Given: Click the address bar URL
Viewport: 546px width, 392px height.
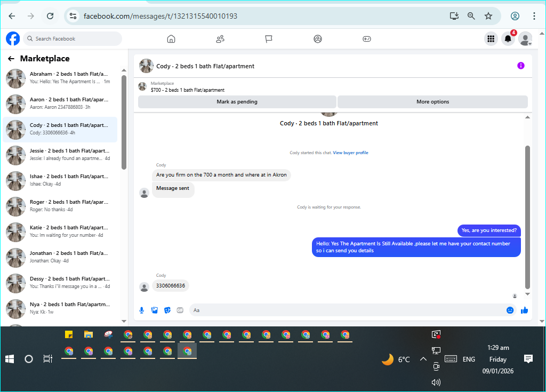Looking at the screenshot, I should coord(160,16).
